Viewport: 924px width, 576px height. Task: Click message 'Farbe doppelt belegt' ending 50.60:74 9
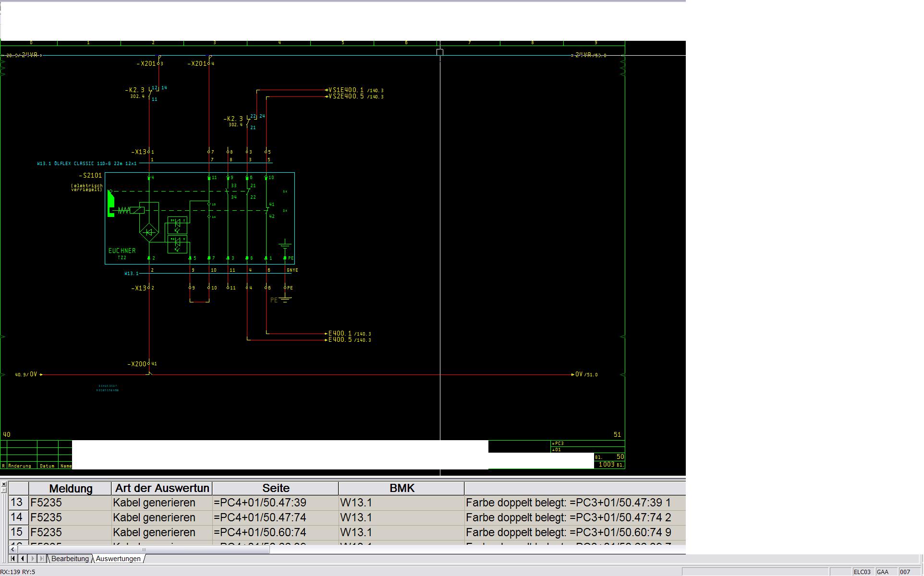(x=575, y=532)
